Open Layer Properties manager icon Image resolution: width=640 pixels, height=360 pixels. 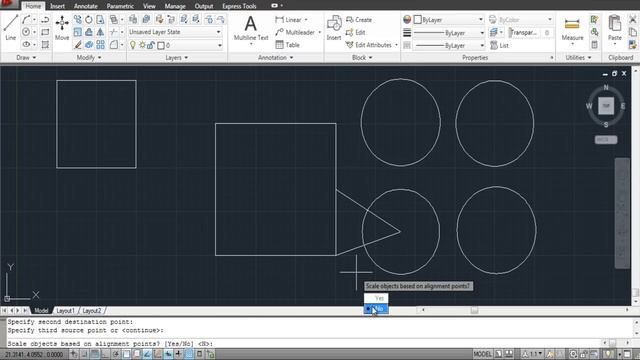(x=133, y=19)
